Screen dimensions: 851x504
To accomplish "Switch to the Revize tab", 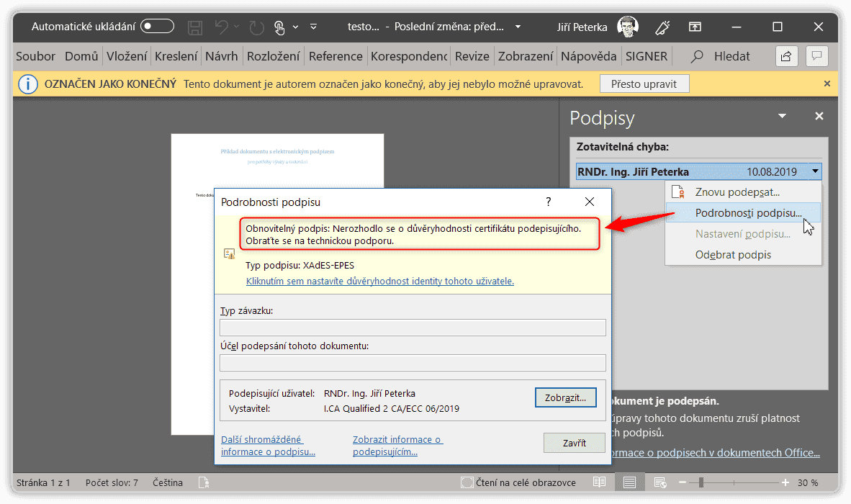I will 472,56.
